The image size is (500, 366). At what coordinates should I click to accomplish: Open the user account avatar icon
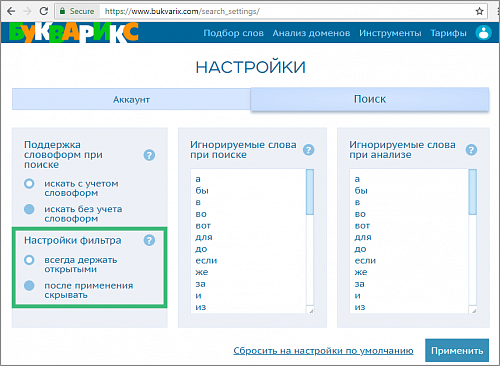pos(483,33)
